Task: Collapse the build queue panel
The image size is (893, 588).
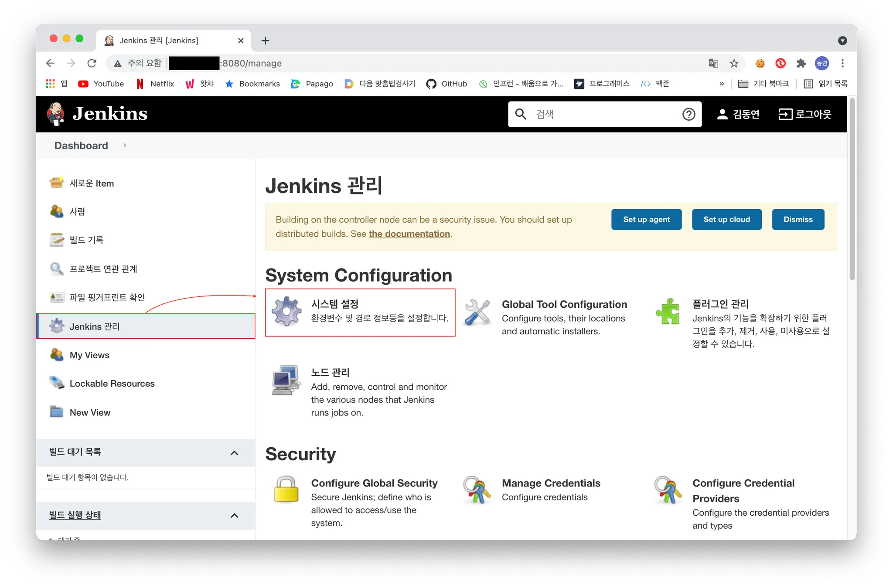Action: 234,453
